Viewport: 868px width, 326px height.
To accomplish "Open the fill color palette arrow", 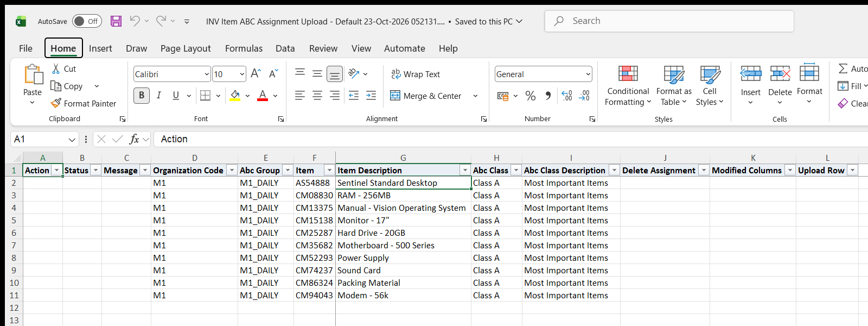I will 248,96.
